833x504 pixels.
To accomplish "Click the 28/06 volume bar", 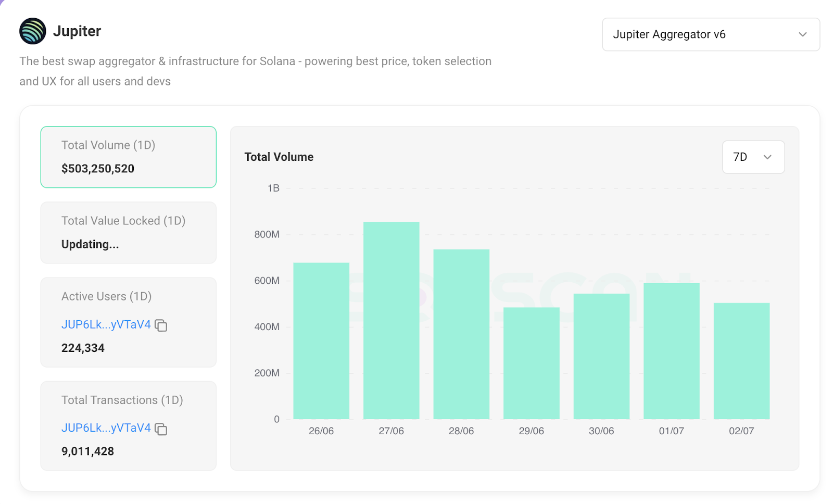I will coord(461,334).
